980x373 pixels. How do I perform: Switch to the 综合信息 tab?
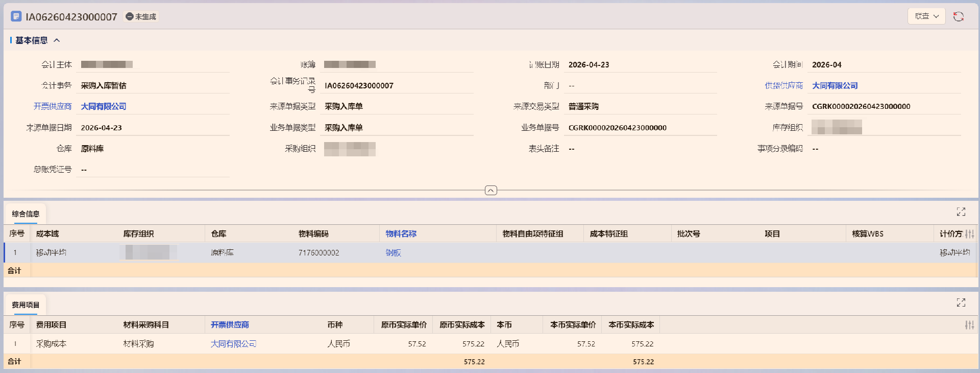(26, 214)
